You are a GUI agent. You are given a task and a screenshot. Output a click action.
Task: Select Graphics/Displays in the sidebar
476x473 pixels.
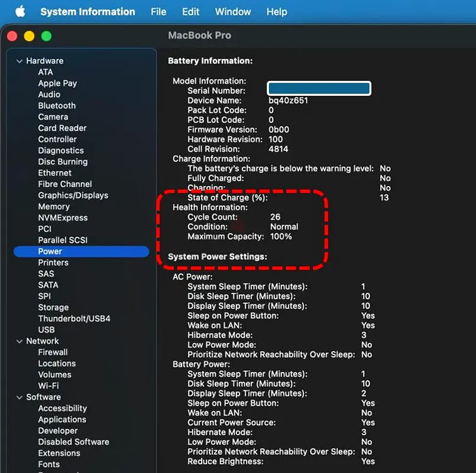pyautogui.click(x=73, y=196)
